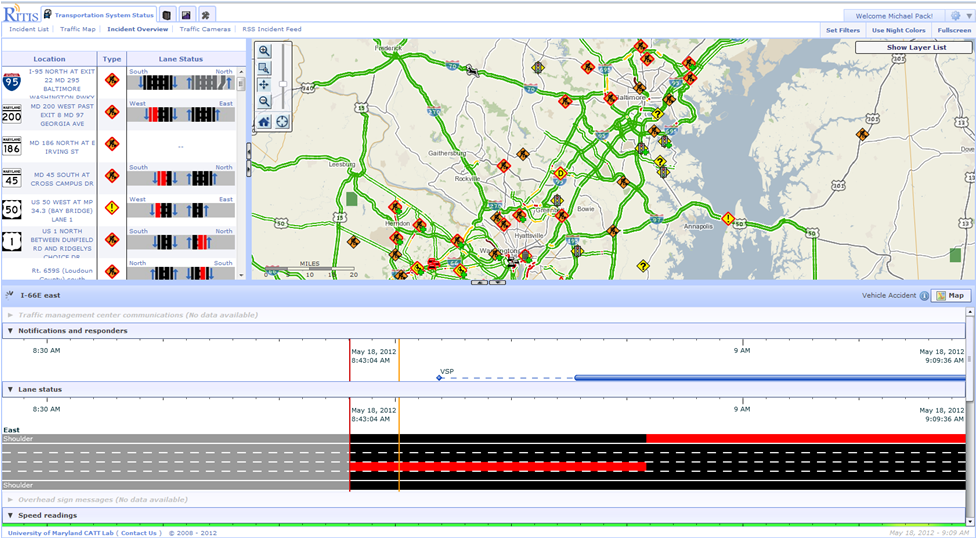Click the Lane Status column header
This screenshot has height=539, width=977.
181,59
